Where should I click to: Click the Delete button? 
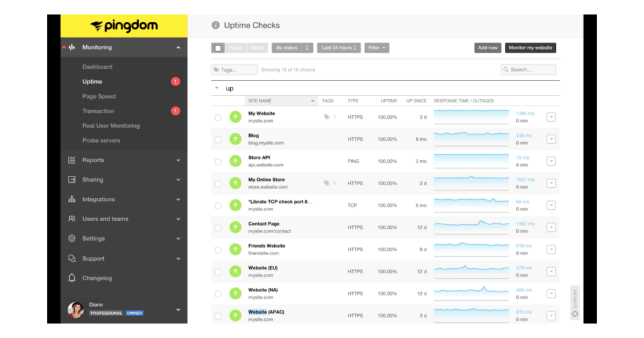[x=257, y=48]
